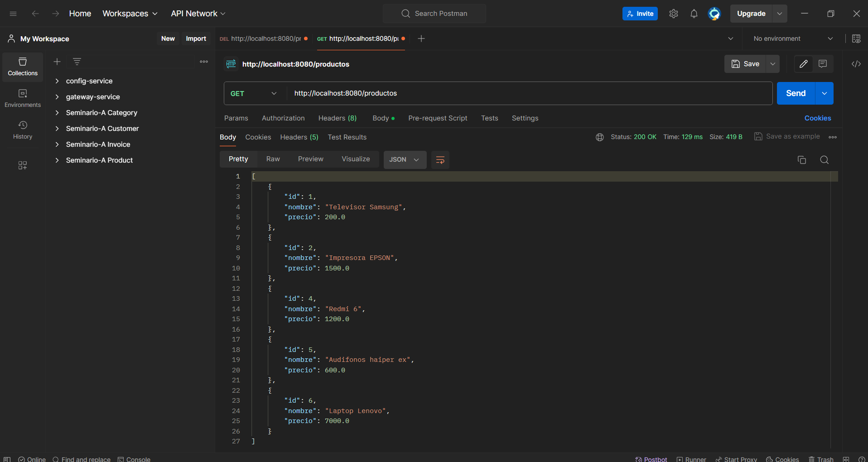Click the collections filter icon
Viewport: 868px width, 462px height.
tap(77, 62)
